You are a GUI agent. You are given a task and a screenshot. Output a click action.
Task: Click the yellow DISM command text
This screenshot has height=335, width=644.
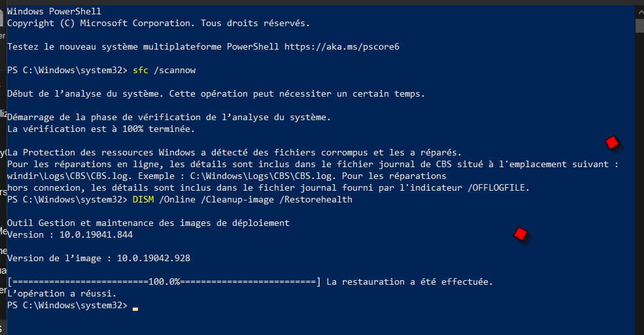143,199
